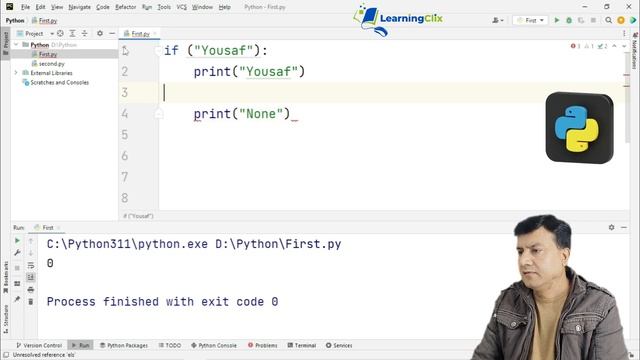The image size is (640, 360).
Task: Open the Refactor menu
Action: (125, 7)
